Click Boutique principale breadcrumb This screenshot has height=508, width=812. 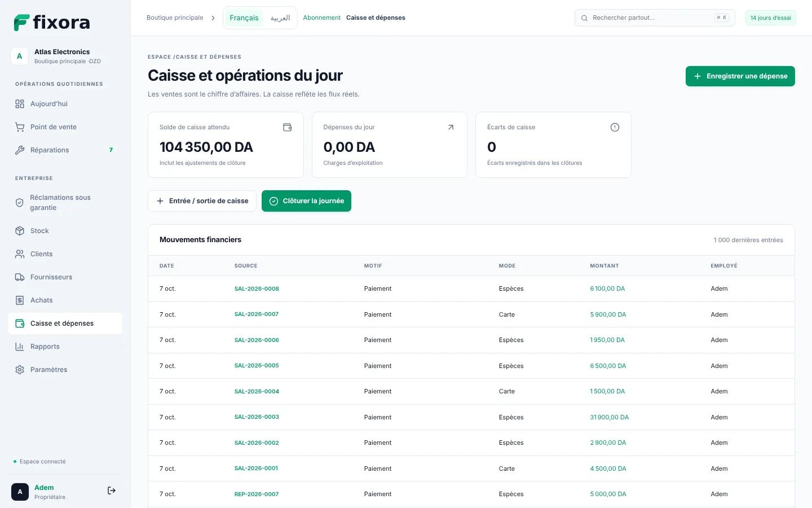tap(175, 18)
